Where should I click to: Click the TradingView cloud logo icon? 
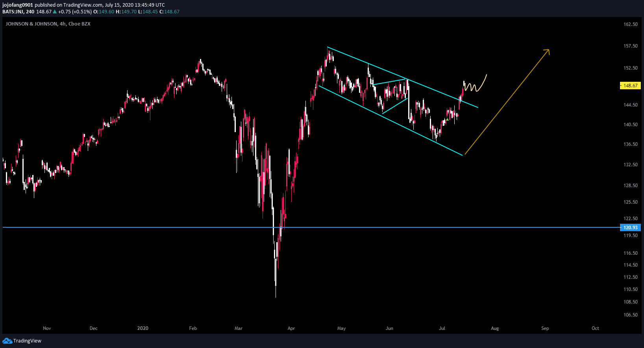tap(7, 341)
